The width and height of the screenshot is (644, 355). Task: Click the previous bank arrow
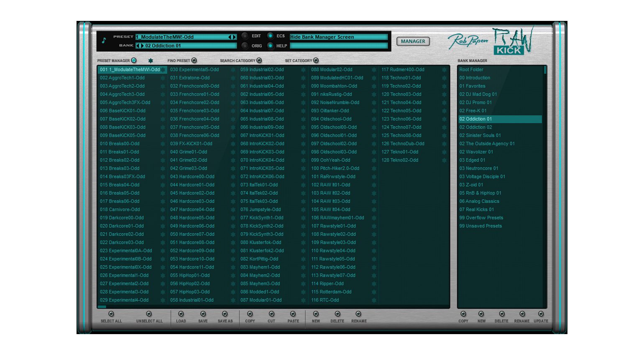[138, 46]
